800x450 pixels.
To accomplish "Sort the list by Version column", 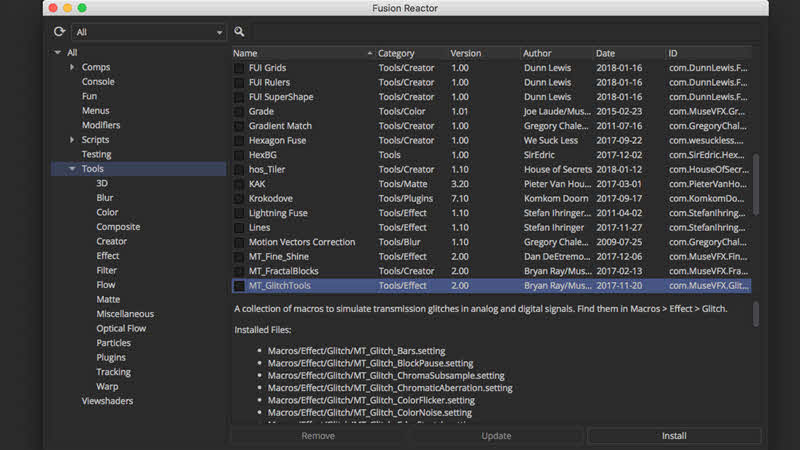I will [x=484, y=53].
